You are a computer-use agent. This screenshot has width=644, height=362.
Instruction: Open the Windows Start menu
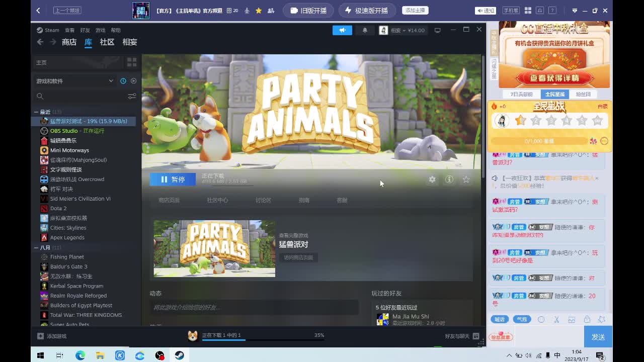40,355
